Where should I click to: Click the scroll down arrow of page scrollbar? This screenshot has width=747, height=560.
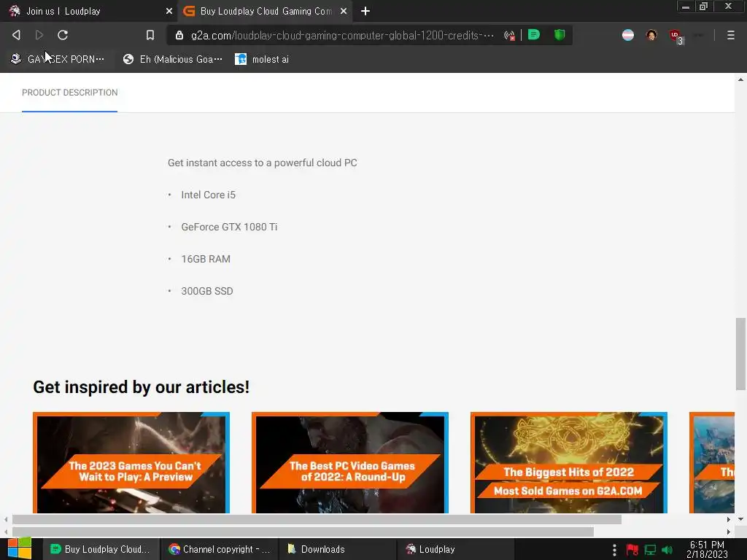click(740, 519)
